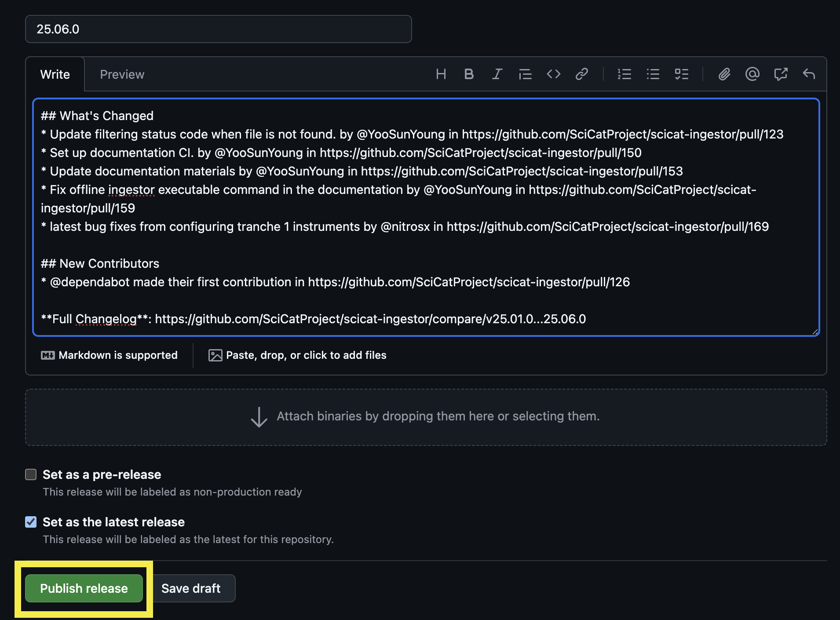840x620 pixels.
Task: Insert a numbered list
Action: [624, 74]
